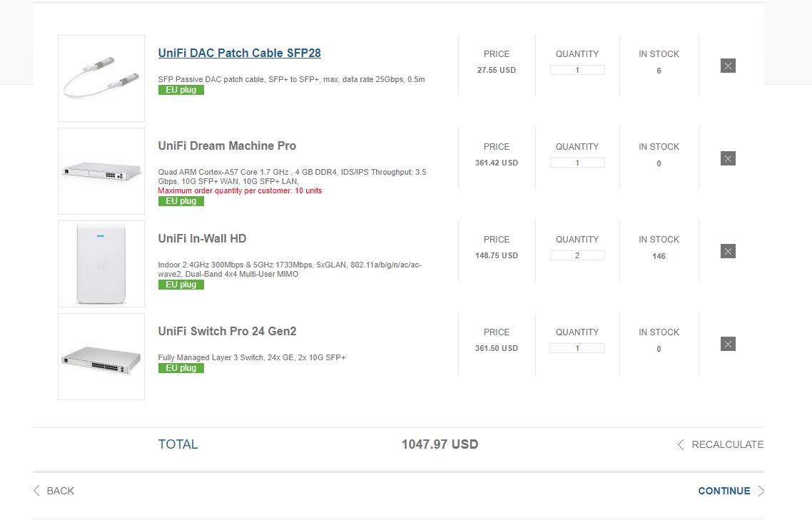Delete UniFi In-Wall HD using X icon
Viewport: 812px width, 520px height.
click(x=728, y=251)
